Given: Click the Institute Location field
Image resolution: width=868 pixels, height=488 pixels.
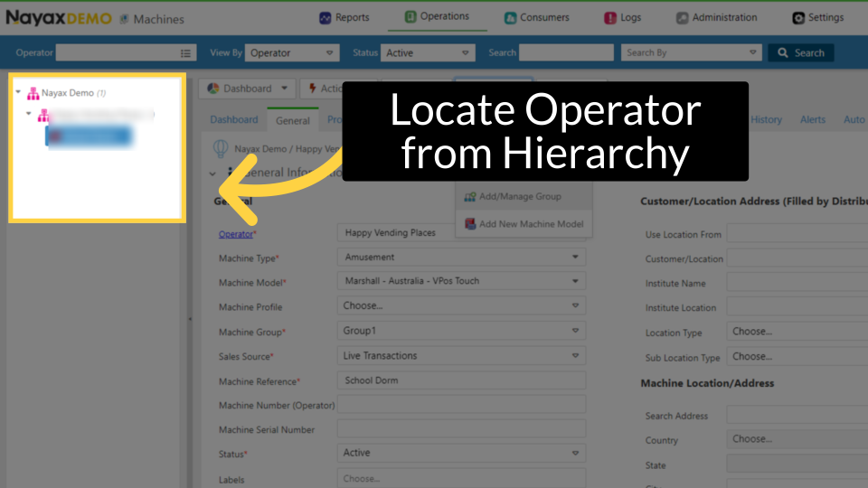Looking at the screenshot, I should 797,307.
